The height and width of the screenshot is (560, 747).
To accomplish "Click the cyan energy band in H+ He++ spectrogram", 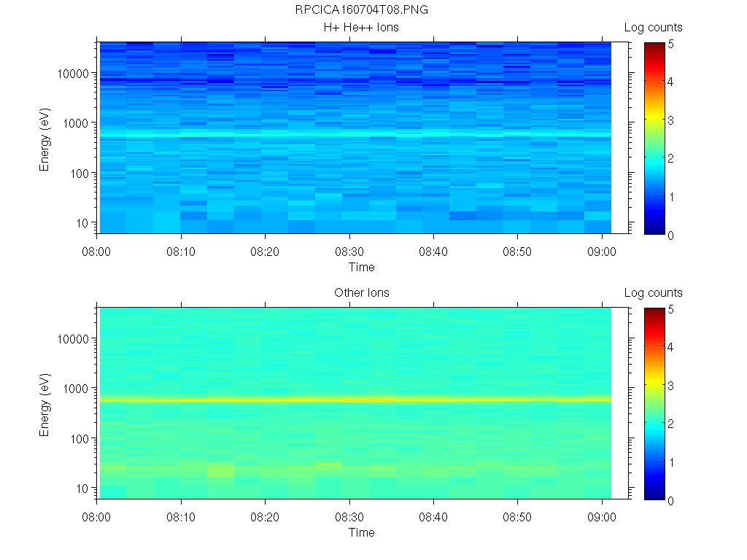I will click(355, 134).
